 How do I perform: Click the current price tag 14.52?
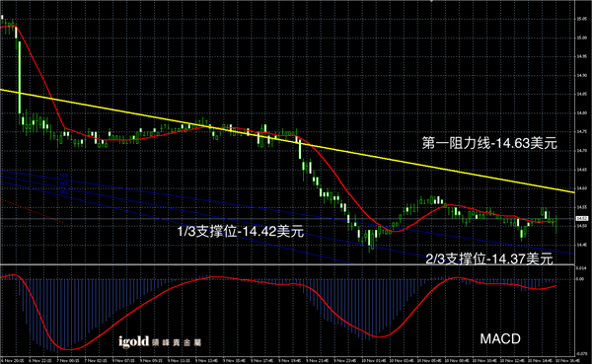(582, 218)
